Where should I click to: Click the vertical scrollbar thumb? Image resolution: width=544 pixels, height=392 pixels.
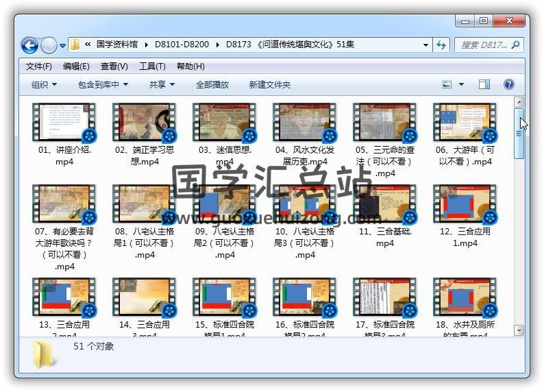point(519,134)
